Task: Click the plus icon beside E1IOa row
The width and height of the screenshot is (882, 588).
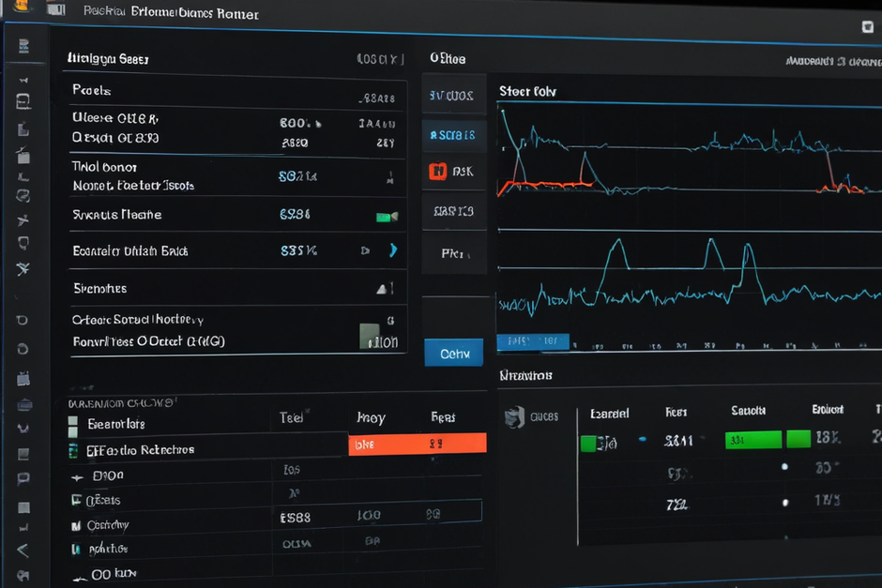Action: click(x=77, y=477)
